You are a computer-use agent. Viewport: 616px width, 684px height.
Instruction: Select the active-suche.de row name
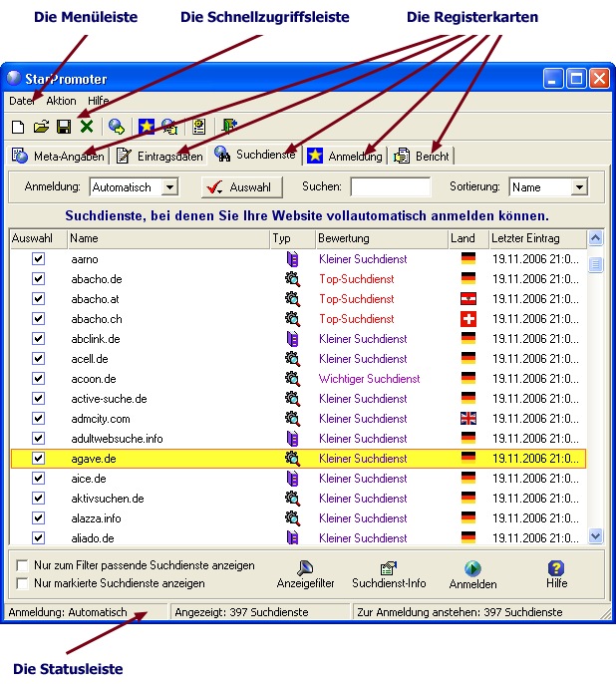point(109,399)
